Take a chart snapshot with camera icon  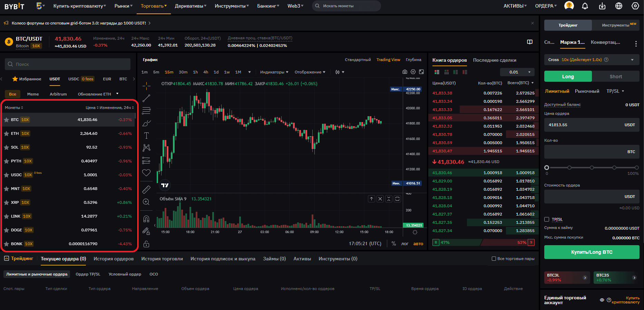click(404, 72)
